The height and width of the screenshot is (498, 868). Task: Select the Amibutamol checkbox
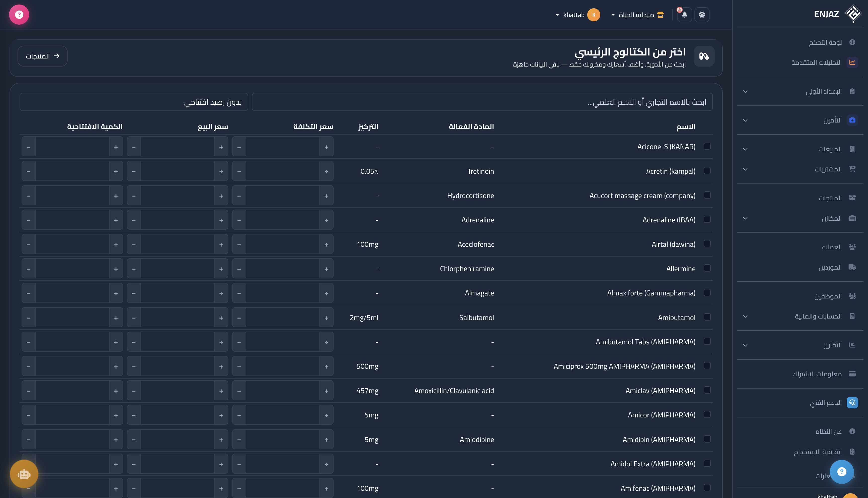point(707,317)
